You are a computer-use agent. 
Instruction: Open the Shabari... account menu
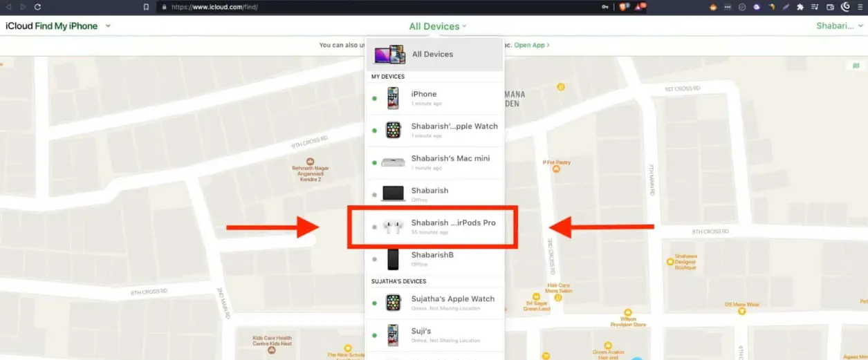[840, 26]
